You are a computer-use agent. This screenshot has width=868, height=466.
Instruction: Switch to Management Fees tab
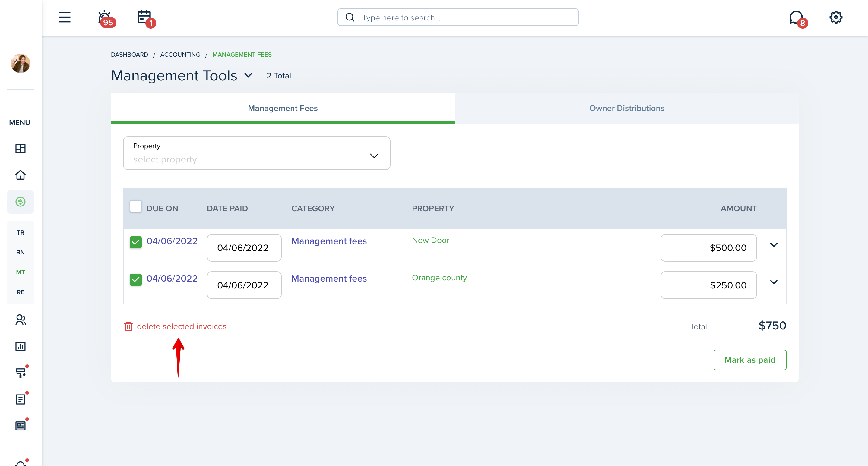[x=283, y=108]
